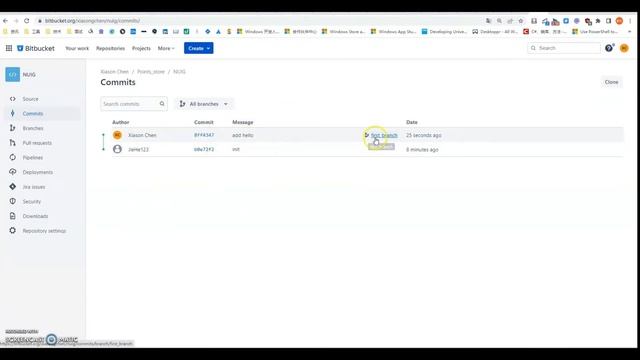
Task: Expand the All branches dropdown
Action: point(204,104)
